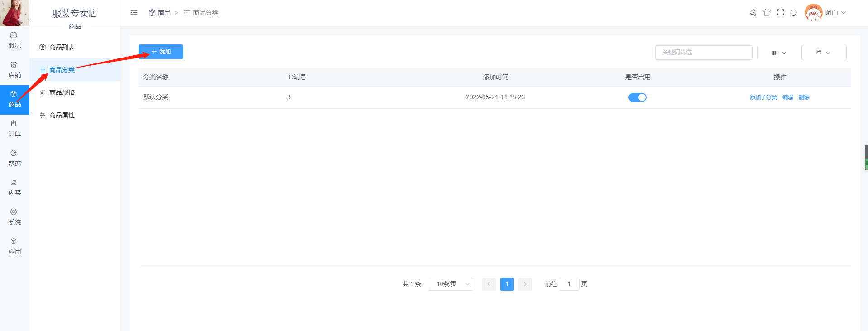Click the shirt theme icon

click(x=767, y=13)
